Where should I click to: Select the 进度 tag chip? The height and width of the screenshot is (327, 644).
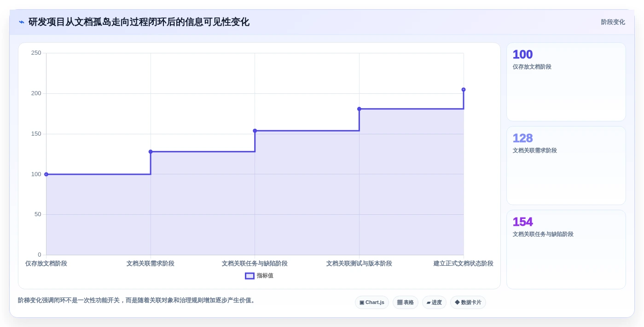pos(434,302)
